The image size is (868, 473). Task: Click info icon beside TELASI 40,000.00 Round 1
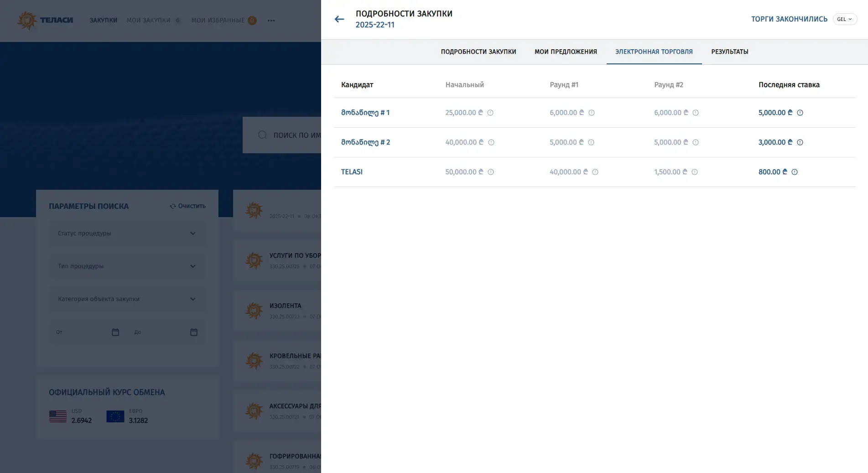pos(595,172)
